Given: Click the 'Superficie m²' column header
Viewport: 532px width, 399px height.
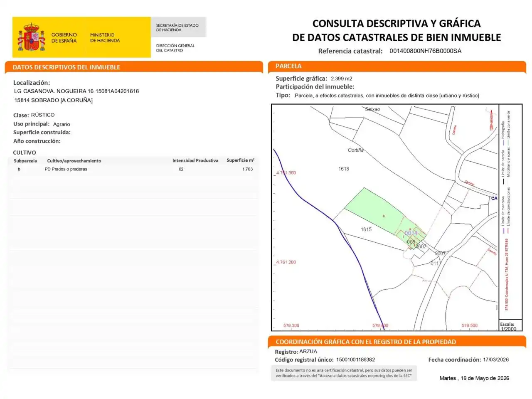Looking at the screenshot, I should [241, 160].
